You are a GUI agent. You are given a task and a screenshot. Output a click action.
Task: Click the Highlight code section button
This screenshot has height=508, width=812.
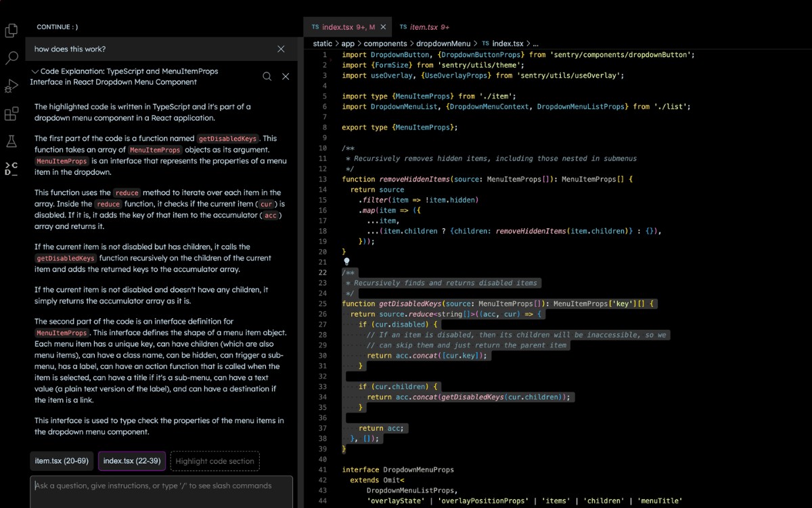coord(215,461)
